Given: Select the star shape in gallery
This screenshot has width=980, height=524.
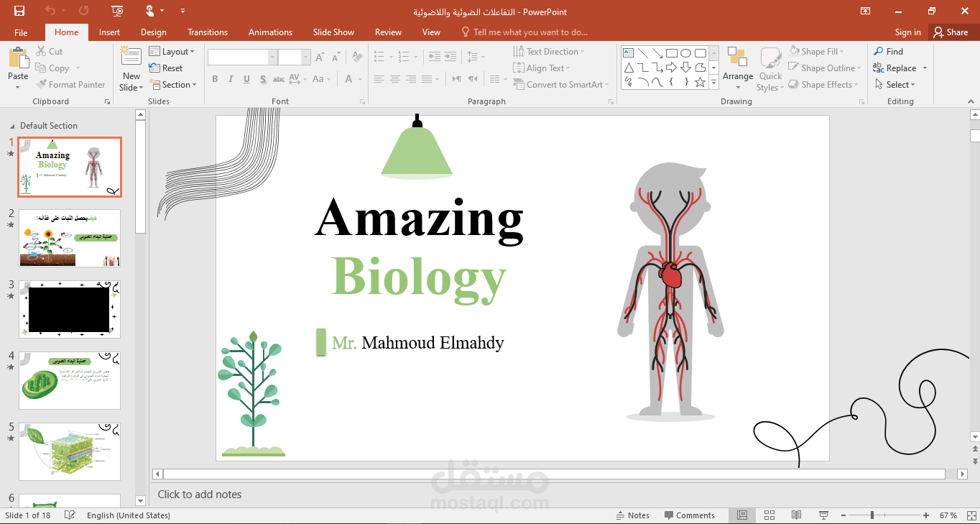Looking at the screenshot, I should (x=700, y=82).
